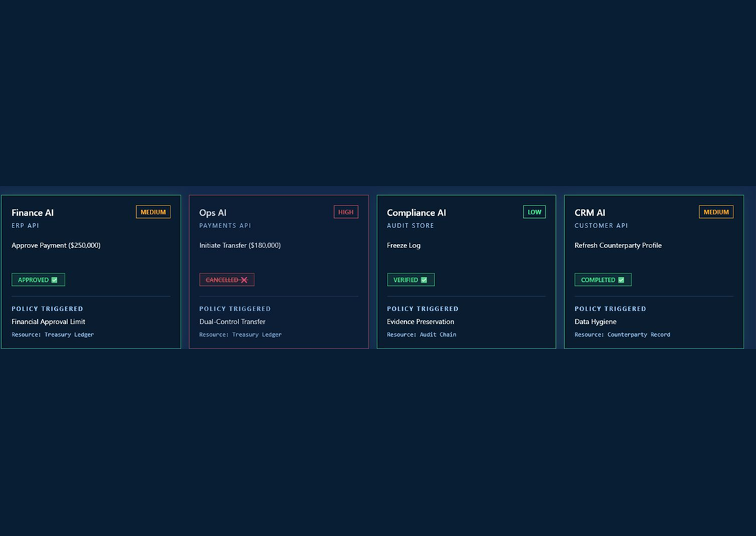
Task: Click POLICY TRIGGERED heading in CRM AI card
Action: 610,309
